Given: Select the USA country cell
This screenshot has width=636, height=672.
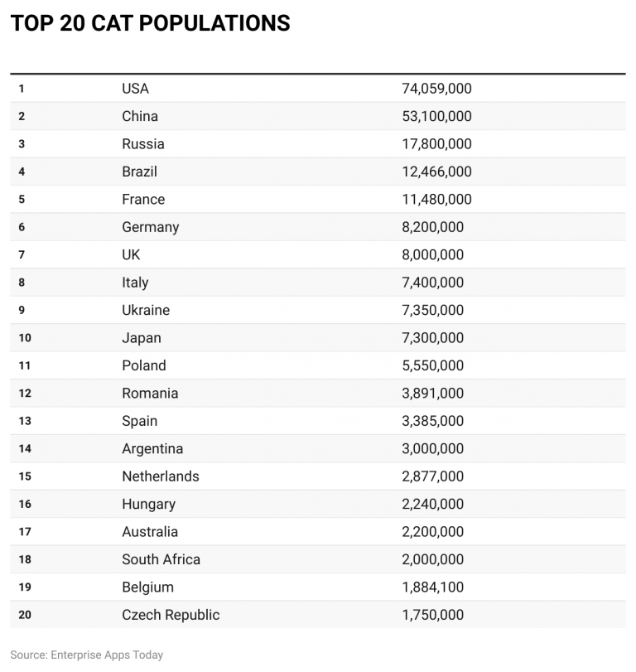Looking at the screenshot, I should tap(135, 89).
